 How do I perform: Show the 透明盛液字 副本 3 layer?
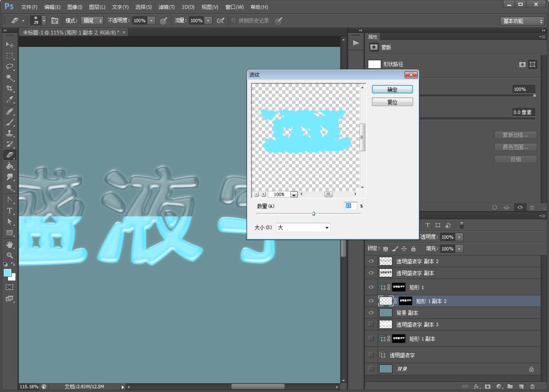point(371,324)
